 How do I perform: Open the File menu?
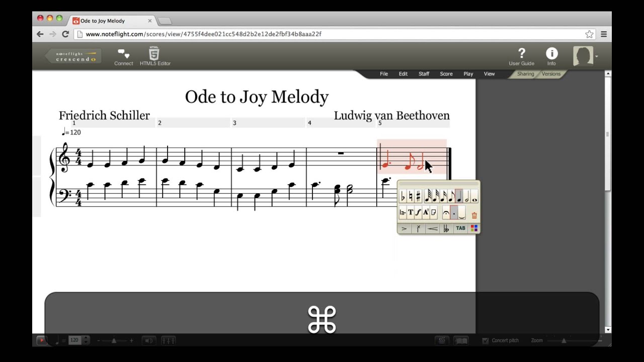[x=384, y=74]
